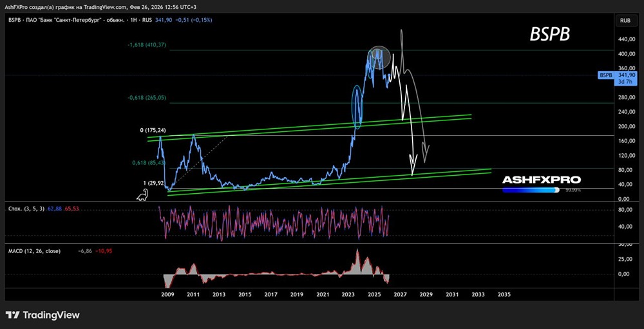This screenshot has height=329, width=644.
Task: Click the 2031 label on time axis
Action: click(452, 294)
